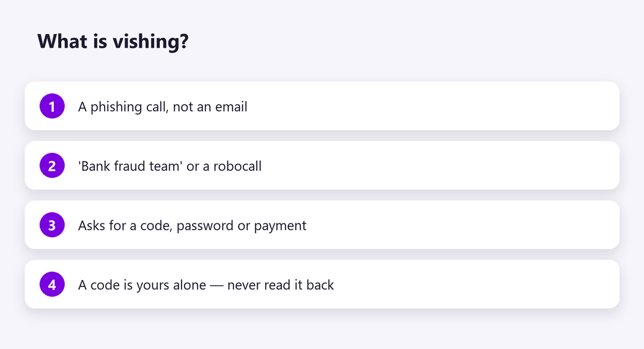
Task: Choose the purple number 4 badge
Action: point(52,284)
